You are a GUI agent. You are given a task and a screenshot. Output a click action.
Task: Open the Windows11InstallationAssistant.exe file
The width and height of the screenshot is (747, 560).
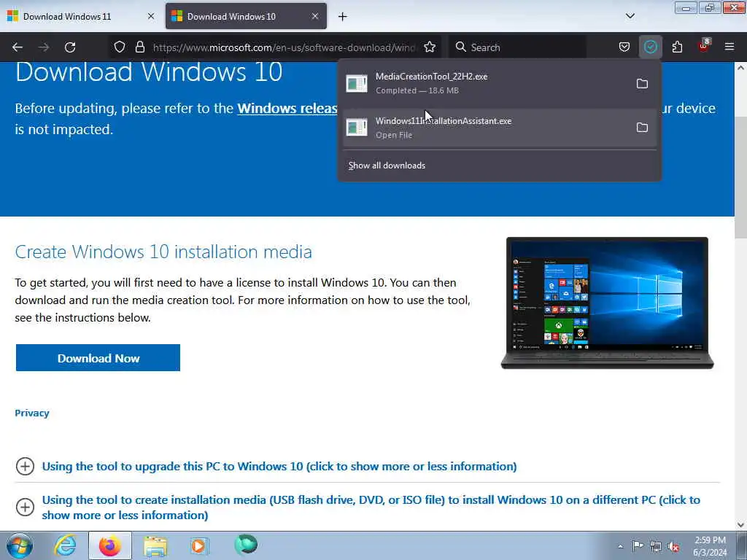pyautogui.click(x=486, y=127)
